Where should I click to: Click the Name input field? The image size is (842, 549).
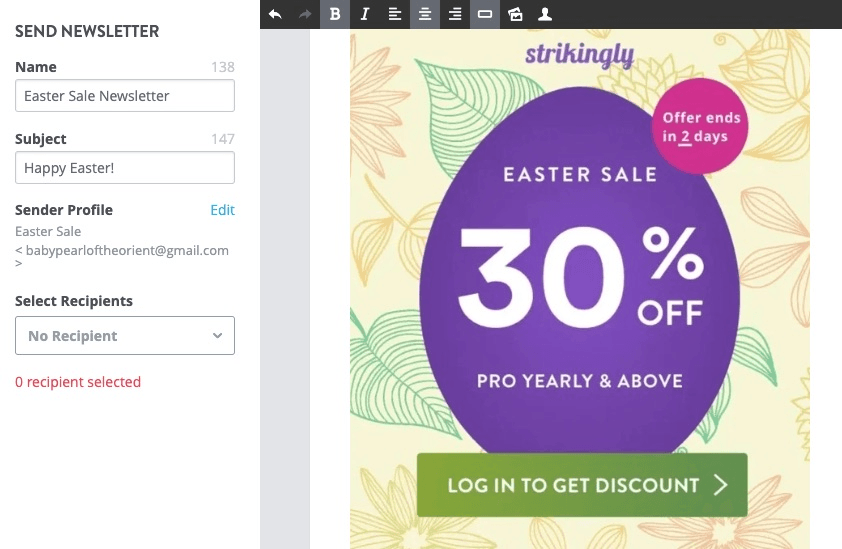coord(125,96)
